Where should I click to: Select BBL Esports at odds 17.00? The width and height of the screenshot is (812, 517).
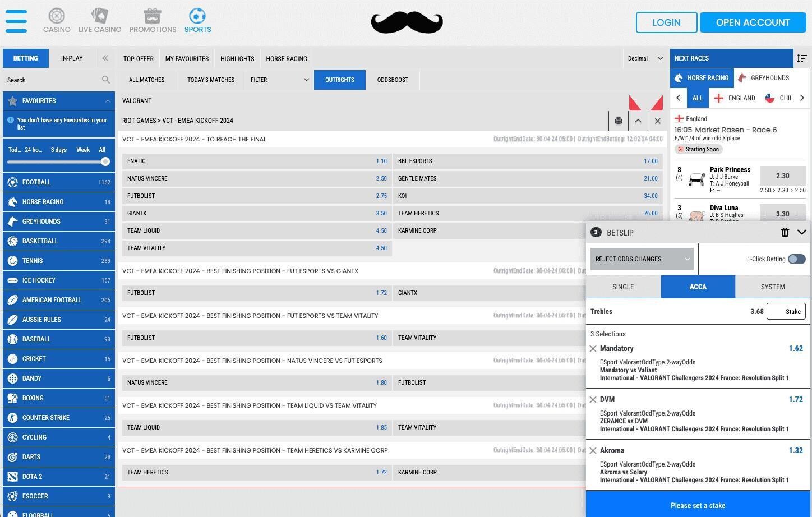coord(528,161)
